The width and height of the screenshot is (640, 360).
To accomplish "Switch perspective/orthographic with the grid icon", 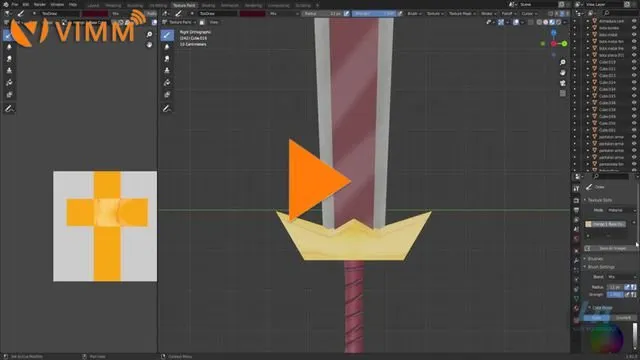I will [x=563, y=93].
